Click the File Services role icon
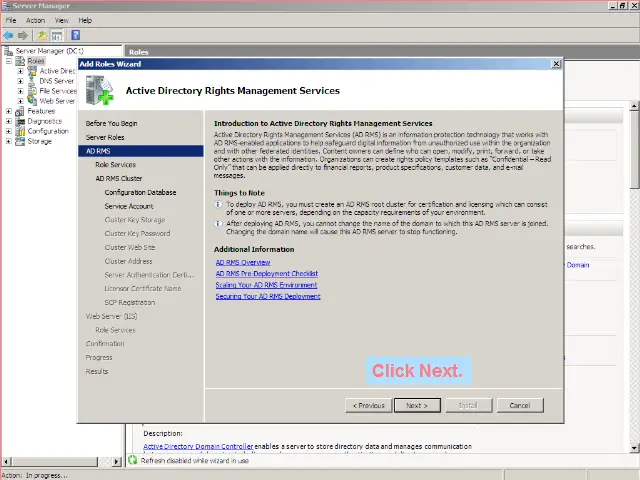 click(32, 91)
